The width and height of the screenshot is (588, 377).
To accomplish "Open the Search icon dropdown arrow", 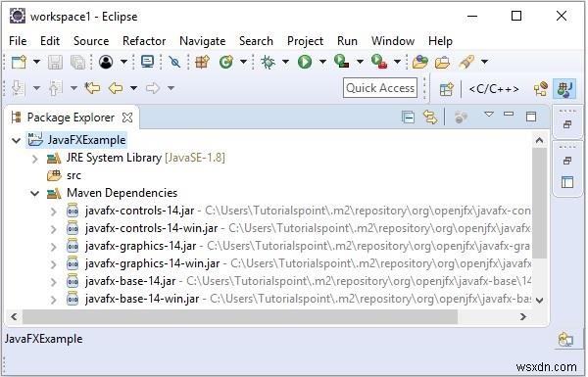I will 484,62.
